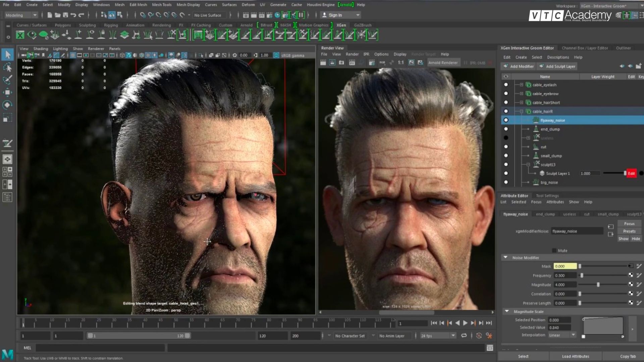Enable the Mute checkbox for flyaway_noise
Screen dimensions: 644x362
click(x=554, y=250)
